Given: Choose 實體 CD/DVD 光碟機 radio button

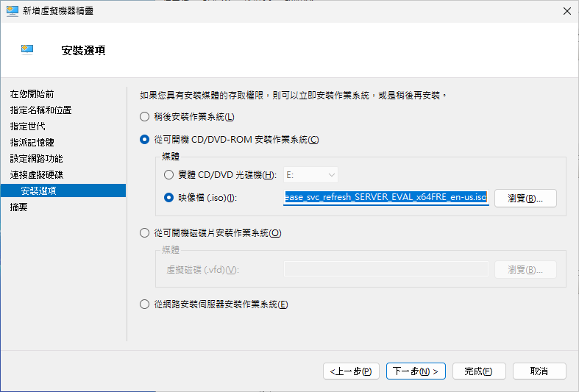Looking at the screenshot, I should tap(168, 174).
